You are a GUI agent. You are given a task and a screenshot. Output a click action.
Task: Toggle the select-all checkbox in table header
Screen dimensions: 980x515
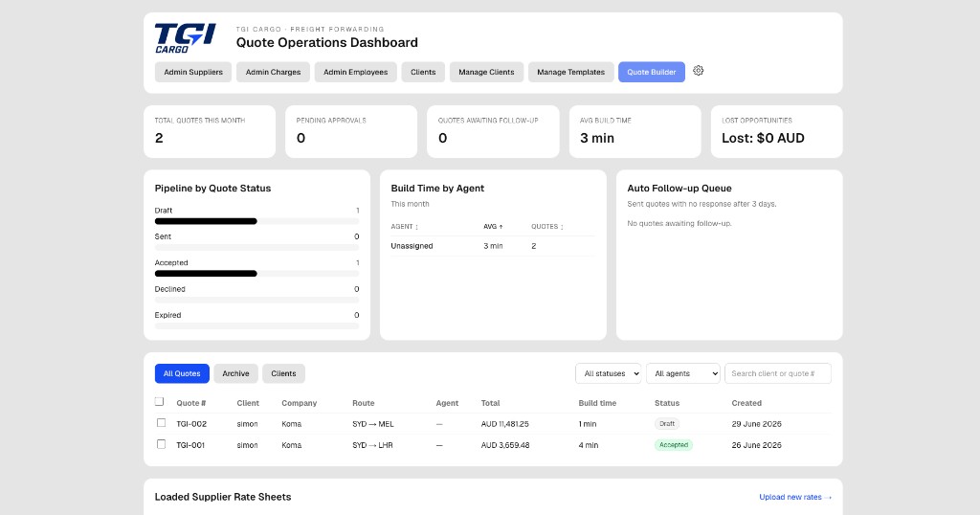pyautogui.click(x=160, y=401)
